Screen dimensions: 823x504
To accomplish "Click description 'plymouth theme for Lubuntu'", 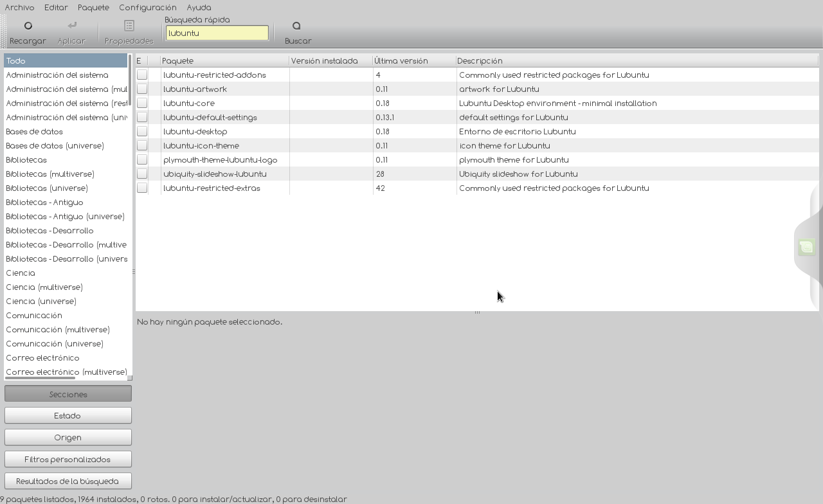I will [x=514, y=159].
